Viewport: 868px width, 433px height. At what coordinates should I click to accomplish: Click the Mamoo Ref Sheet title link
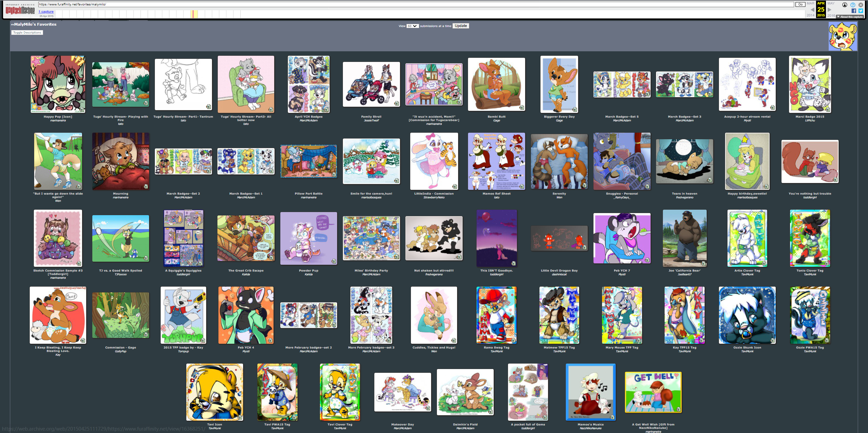496,194
